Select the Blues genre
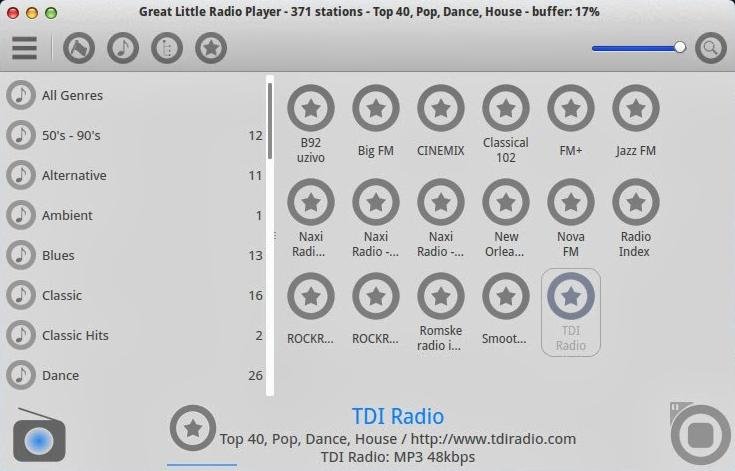This screenshot has width=735, height=471. pos(134,255)
